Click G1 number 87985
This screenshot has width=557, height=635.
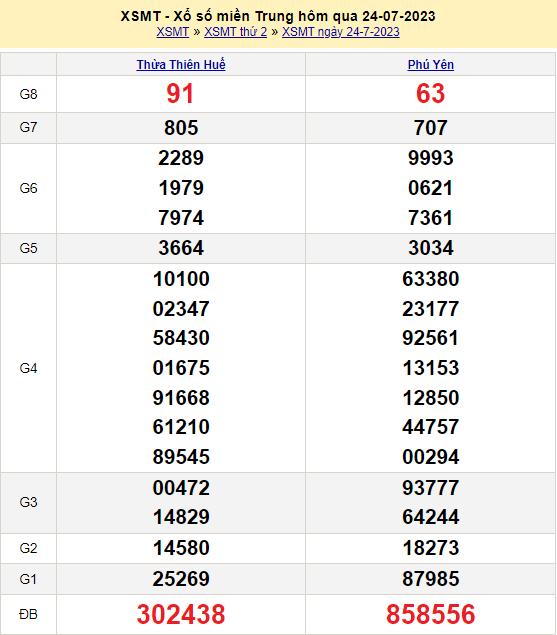[x=431, y=579]
